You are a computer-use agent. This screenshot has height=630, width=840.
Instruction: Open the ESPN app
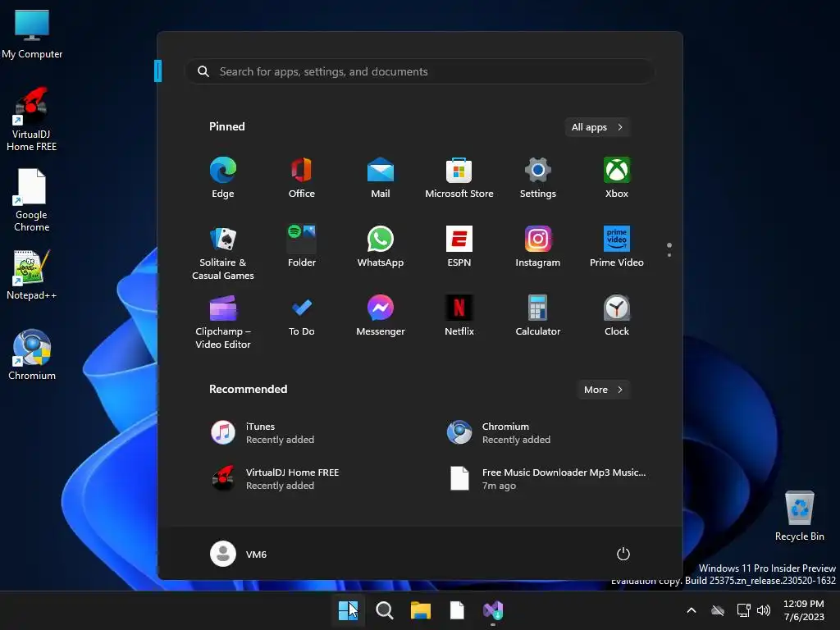(x=459, y=246)
